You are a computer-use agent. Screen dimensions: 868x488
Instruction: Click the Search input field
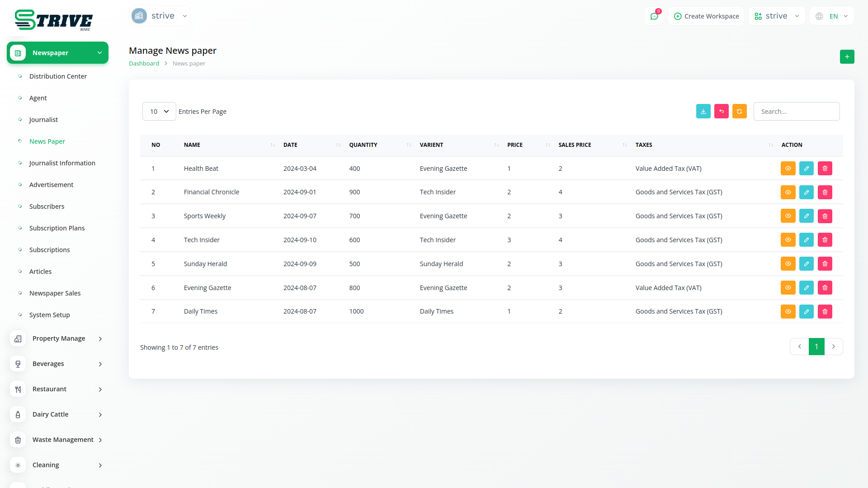(796, 111)
